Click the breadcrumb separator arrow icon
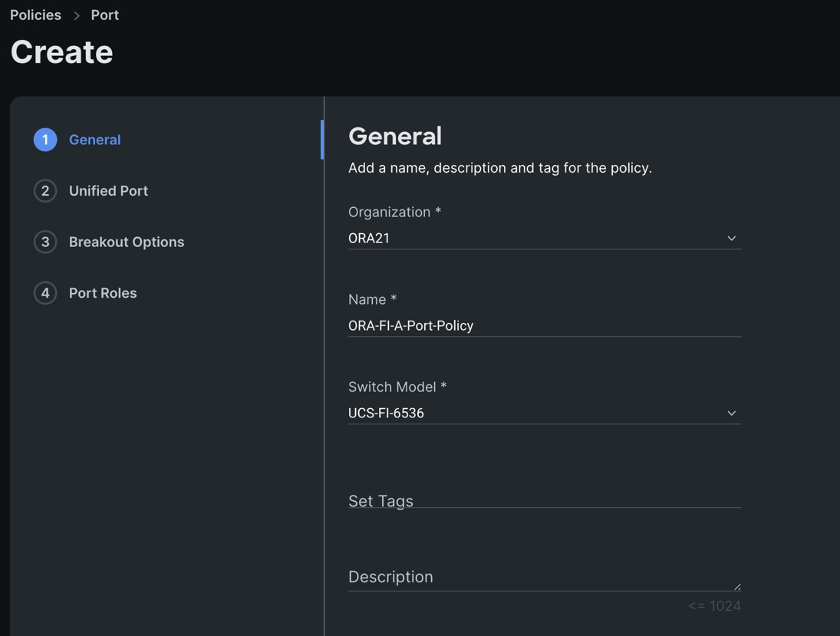 (x=77, y=15)
